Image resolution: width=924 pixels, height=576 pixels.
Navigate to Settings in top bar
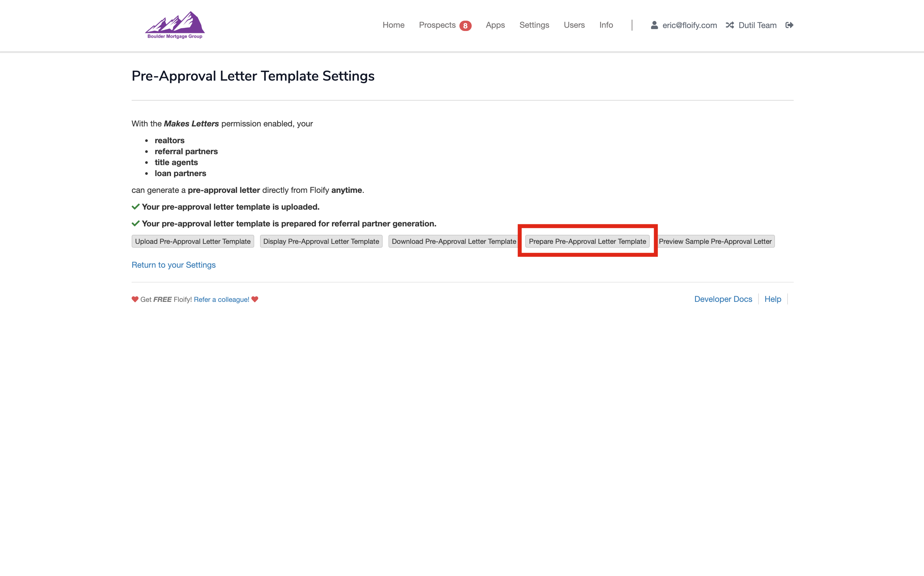point(534,25)
